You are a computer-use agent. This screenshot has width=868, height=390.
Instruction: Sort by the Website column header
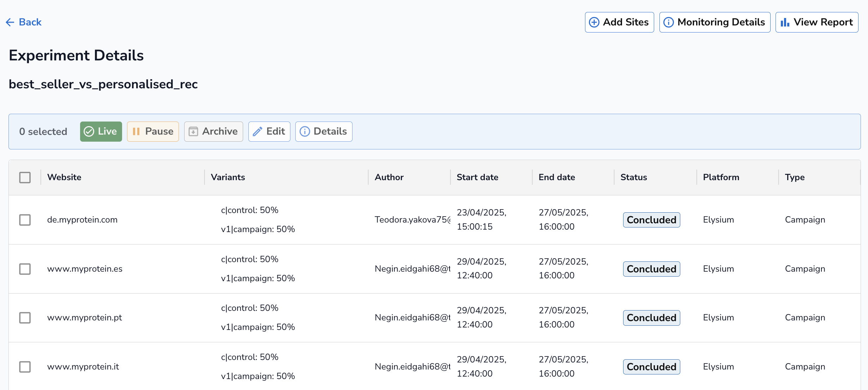click(x=64, y=177)
